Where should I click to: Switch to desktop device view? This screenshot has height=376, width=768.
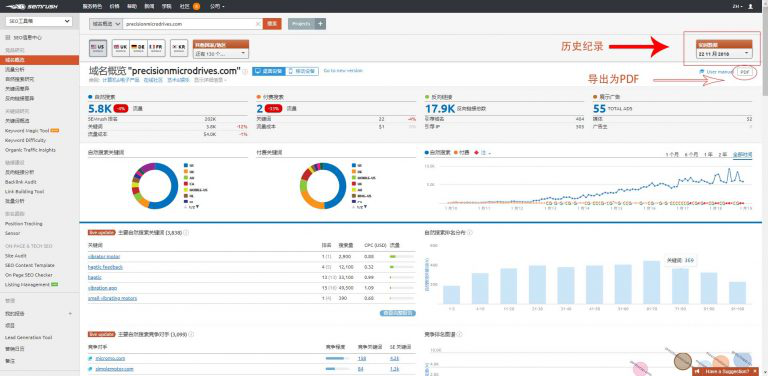pos(269,71)
